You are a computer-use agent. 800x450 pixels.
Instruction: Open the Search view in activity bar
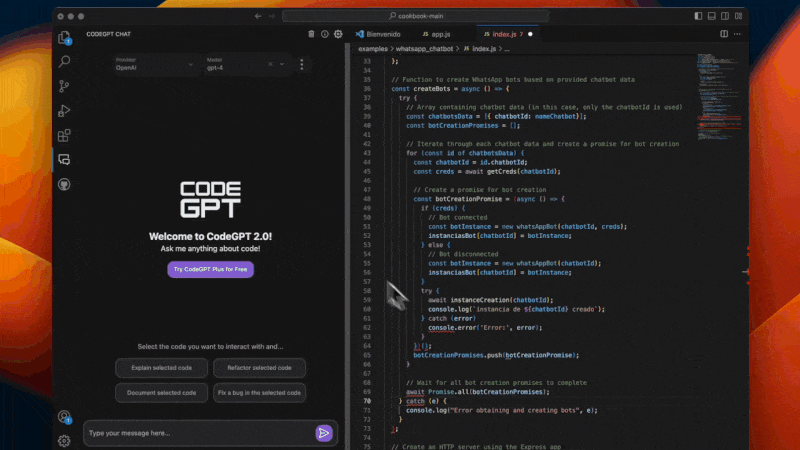(64, 62)
